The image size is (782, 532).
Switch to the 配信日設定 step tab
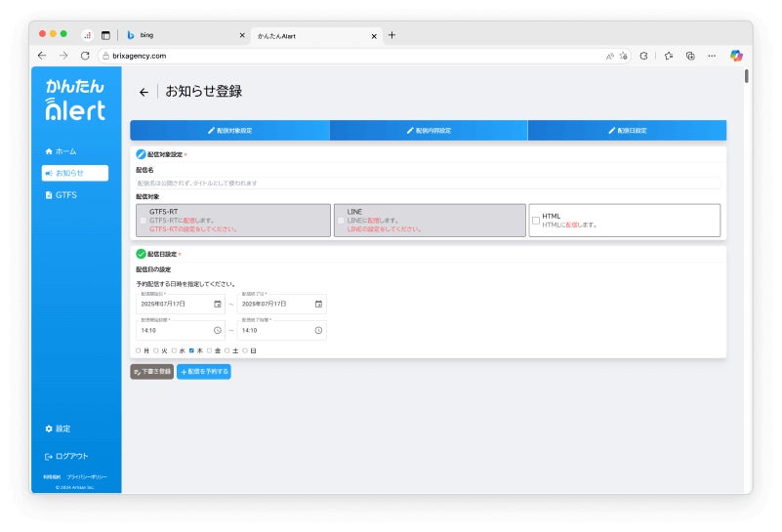click(x=628, y=131)
